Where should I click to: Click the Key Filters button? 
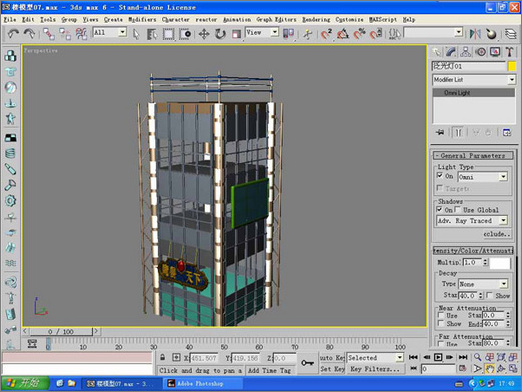tap(375, 369)
